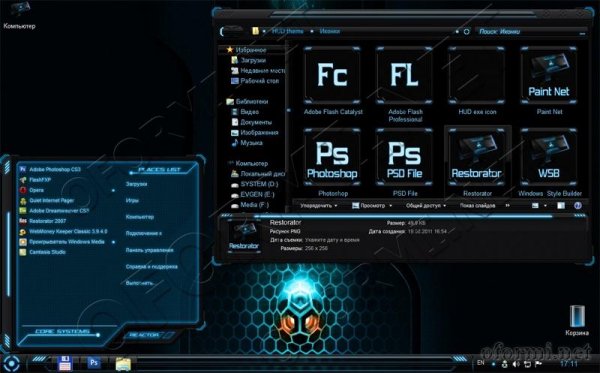This screenshot has height=373, width=600.
Task: Click the Просмотр toolbar button
Action: pos(369,205)
